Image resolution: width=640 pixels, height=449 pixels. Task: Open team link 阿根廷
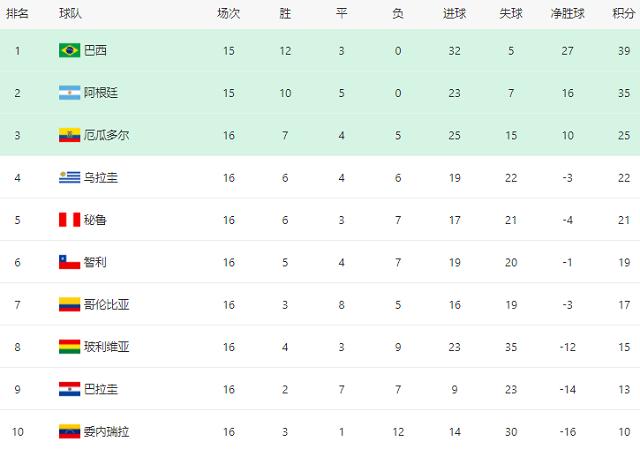101,93
